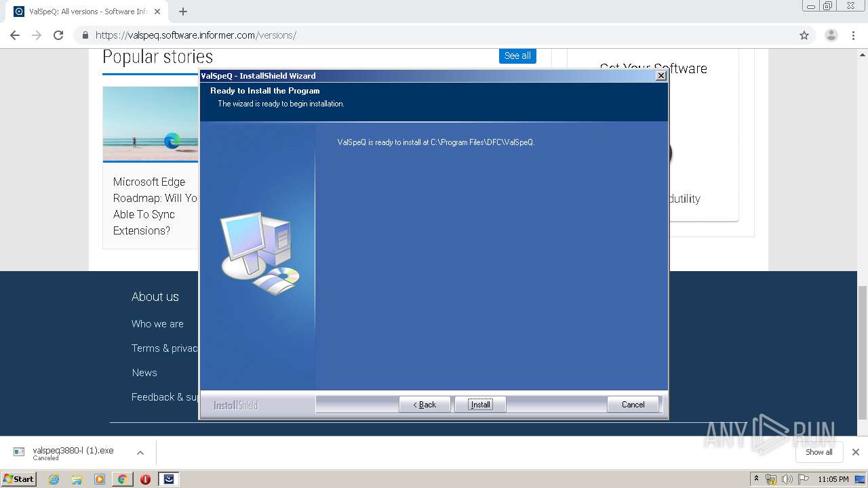Open the media player taskbar icon
Screen dimensions: 868x488
(x=100, y=479)
